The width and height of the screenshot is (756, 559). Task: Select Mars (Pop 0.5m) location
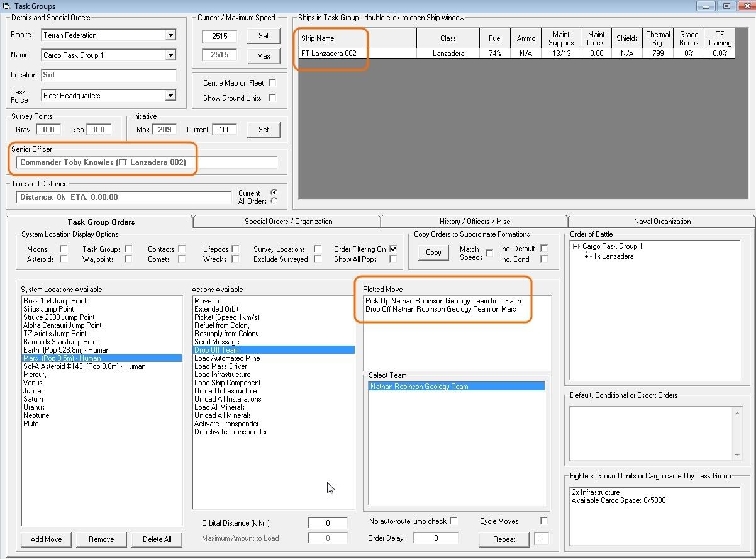point(102,358)
